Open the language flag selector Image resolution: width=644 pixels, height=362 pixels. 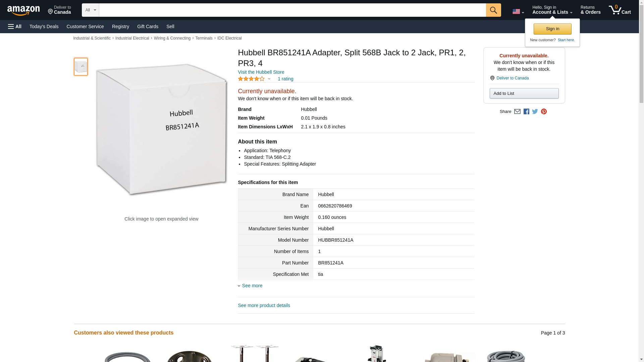(518, 12)
